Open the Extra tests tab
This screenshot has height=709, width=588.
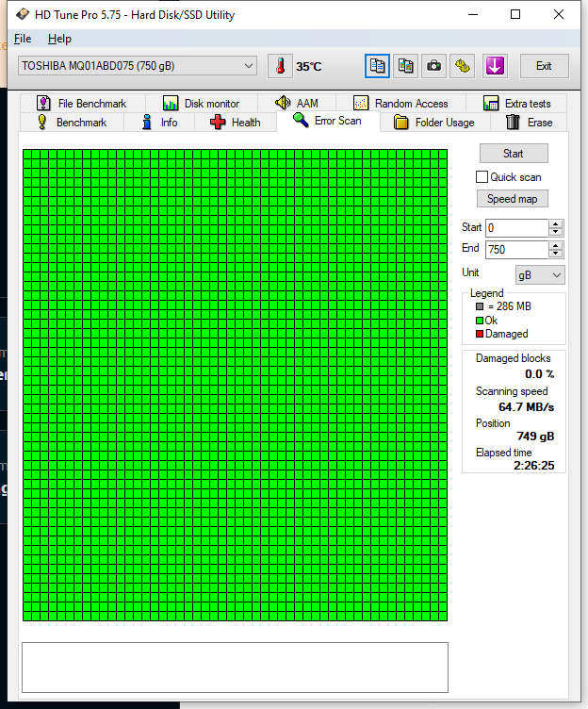[x=516, y=104]
